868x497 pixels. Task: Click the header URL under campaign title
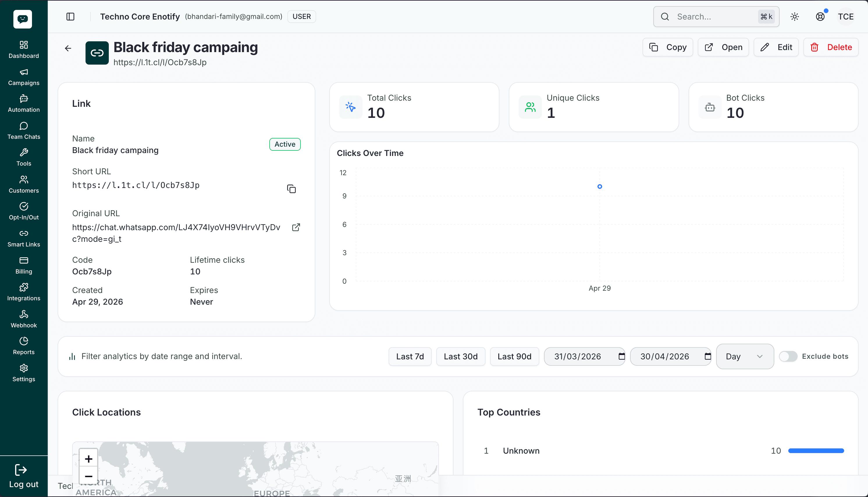tap(160, 62)
